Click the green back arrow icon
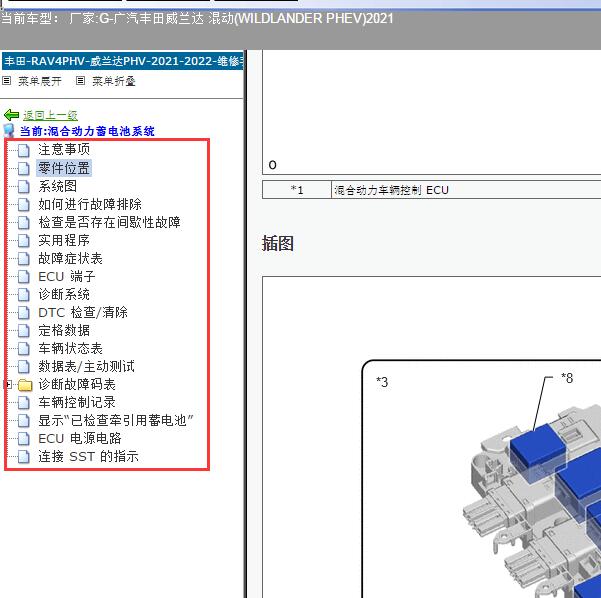The height and width of the screenshot is (598, 601). tap(11, 115)
